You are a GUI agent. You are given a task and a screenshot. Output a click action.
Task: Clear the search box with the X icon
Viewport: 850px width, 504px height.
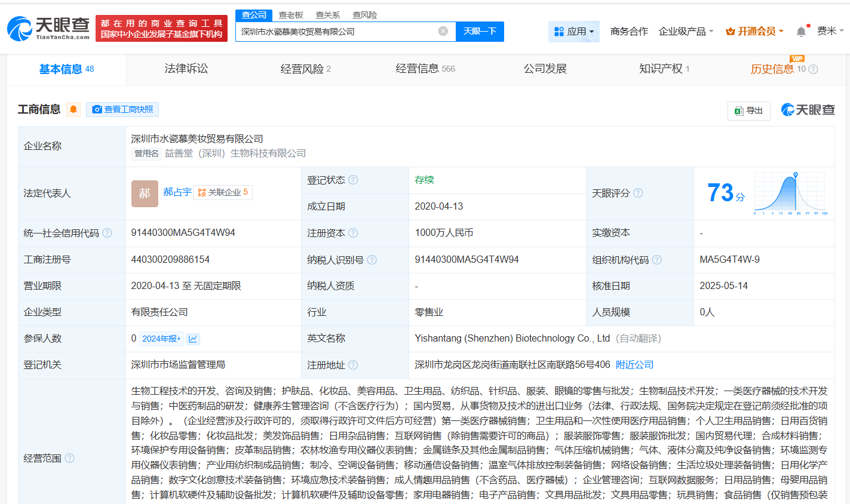443,31
